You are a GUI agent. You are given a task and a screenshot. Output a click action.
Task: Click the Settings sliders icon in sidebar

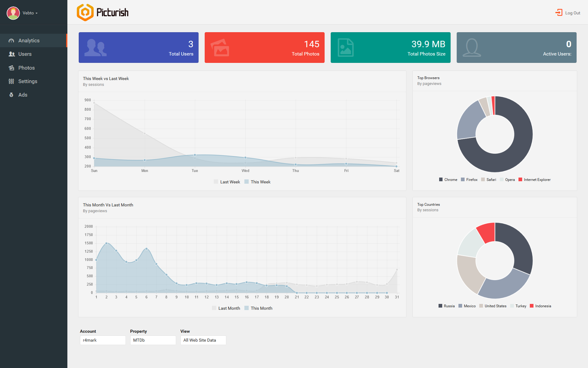11,81
